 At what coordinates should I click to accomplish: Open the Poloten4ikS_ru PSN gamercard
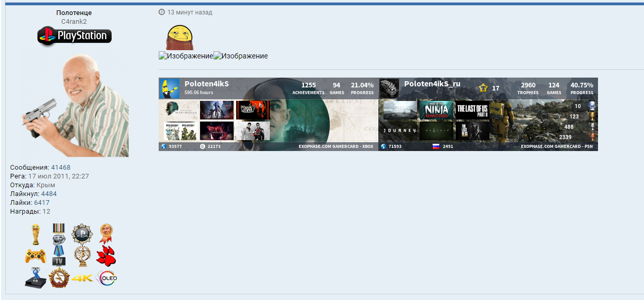[x=488, y=114]
